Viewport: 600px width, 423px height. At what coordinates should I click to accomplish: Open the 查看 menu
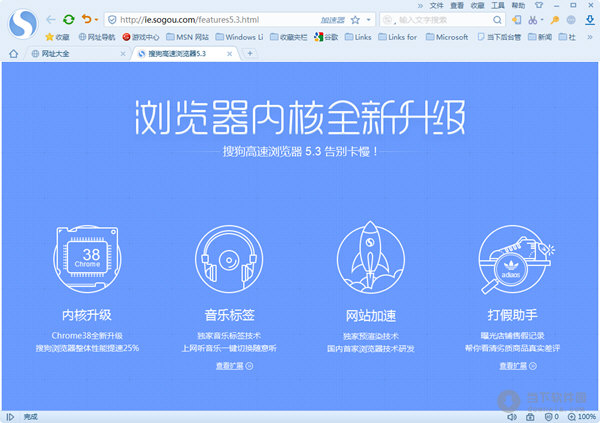click(x=457, y=5)
